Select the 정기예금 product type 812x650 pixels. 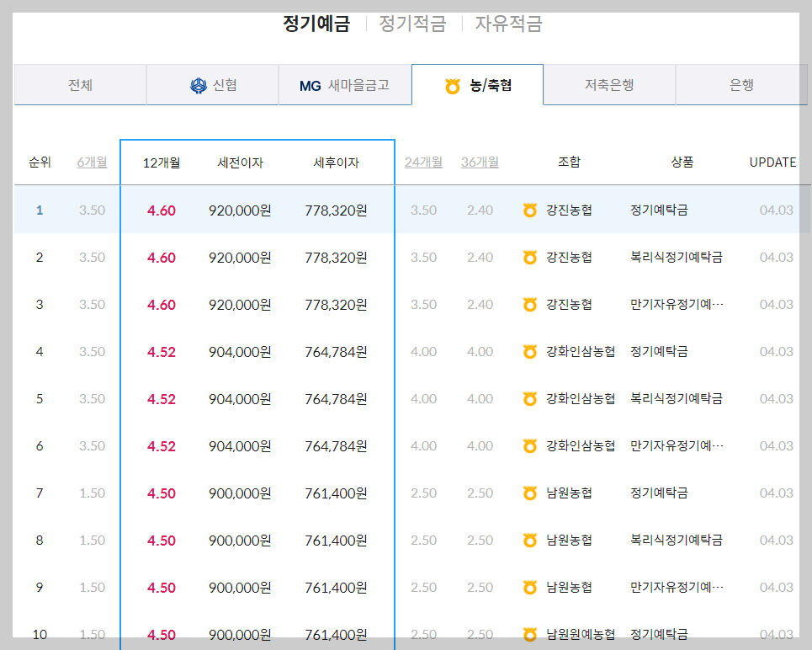coord(316,24)
